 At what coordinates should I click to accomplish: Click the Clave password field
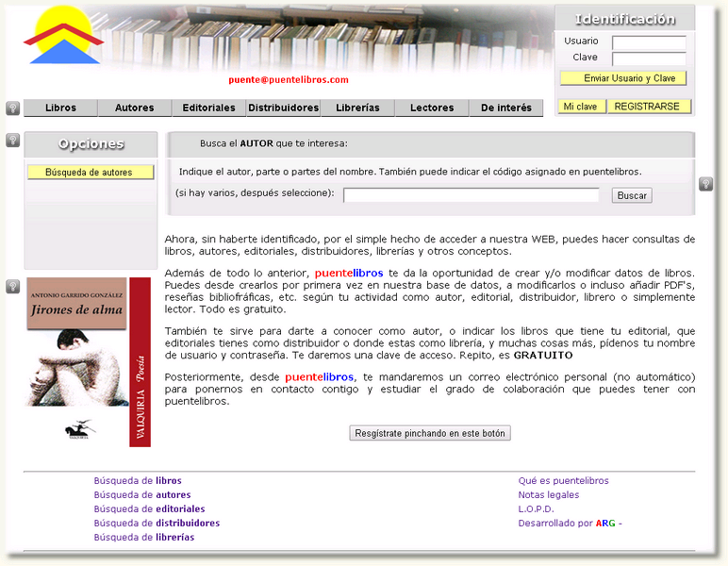[649, 59]
